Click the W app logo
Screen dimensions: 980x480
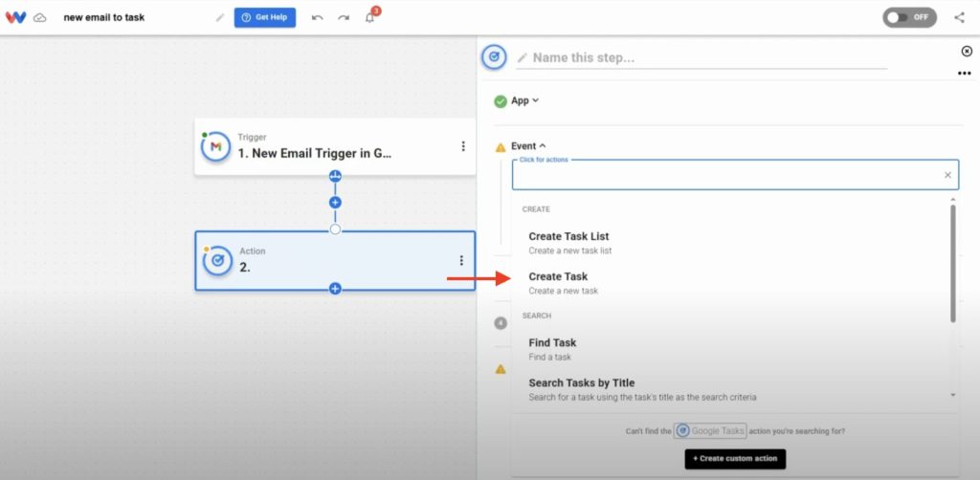pyautogui.click(x=15, y=17)
